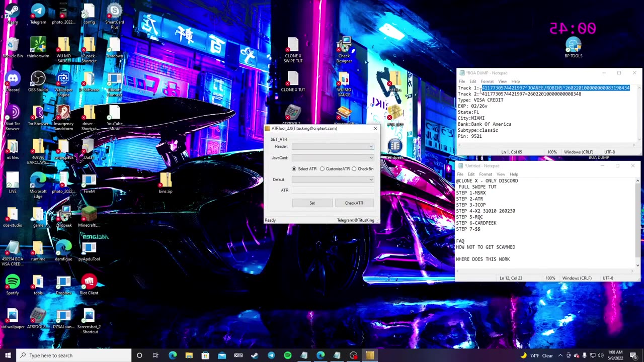This screenshot has height=362, width=644.
Task: Open the Steam desktop shortcut
Action: (x=13, y=14)
